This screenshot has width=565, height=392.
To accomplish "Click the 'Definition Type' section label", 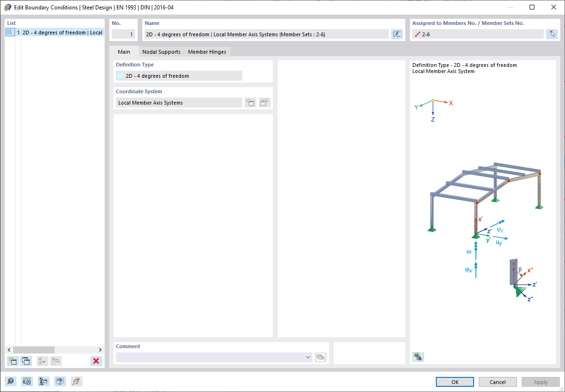I will (x=135, y=65).
